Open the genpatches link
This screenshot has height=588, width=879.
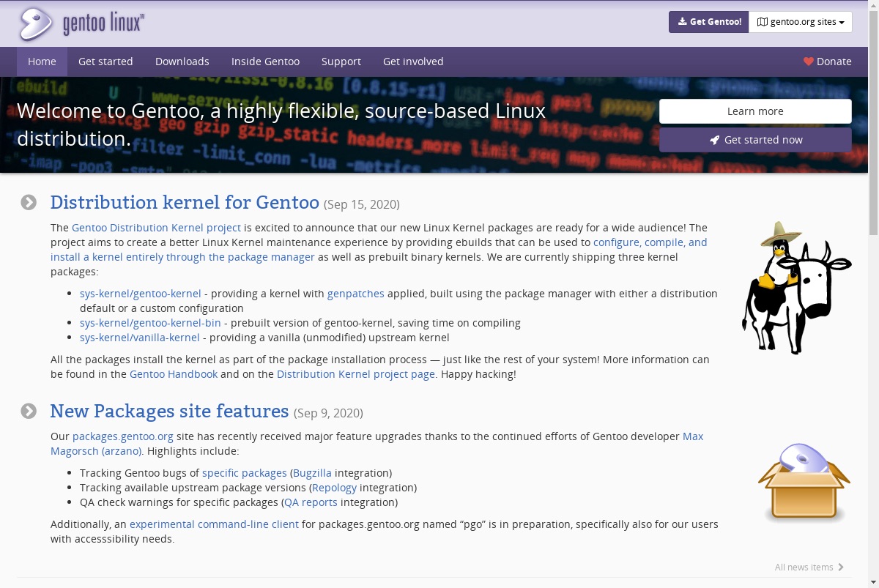coord(356,294)
